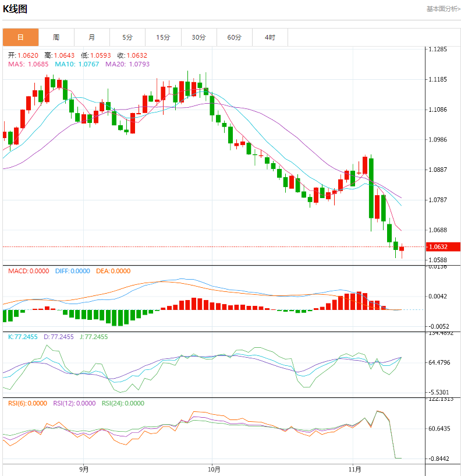The image size is (461, 476).
Task: Open the 4时 interval tab
Action: point(270,37)
